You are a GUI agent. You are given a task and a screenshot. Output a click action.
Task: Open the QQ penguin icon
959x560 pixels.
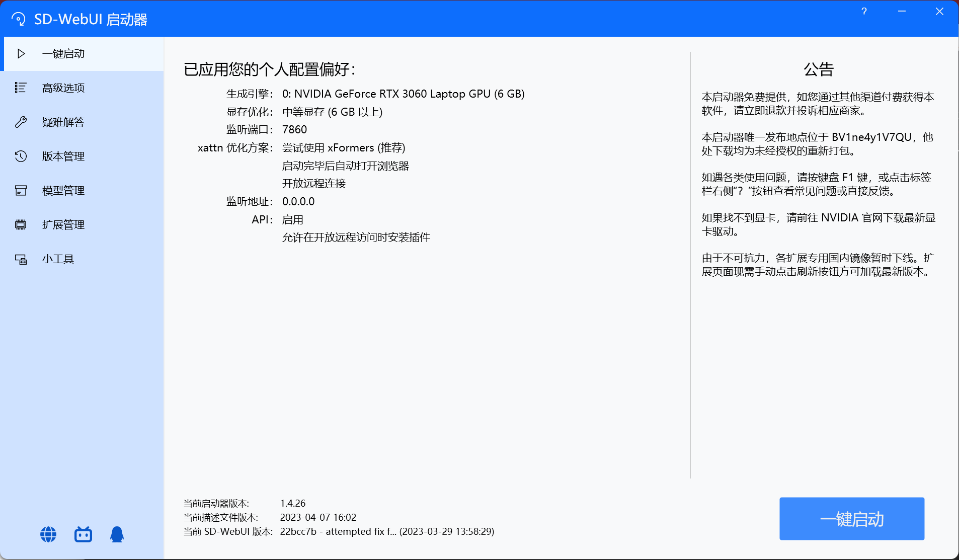[x=117, y=534]
